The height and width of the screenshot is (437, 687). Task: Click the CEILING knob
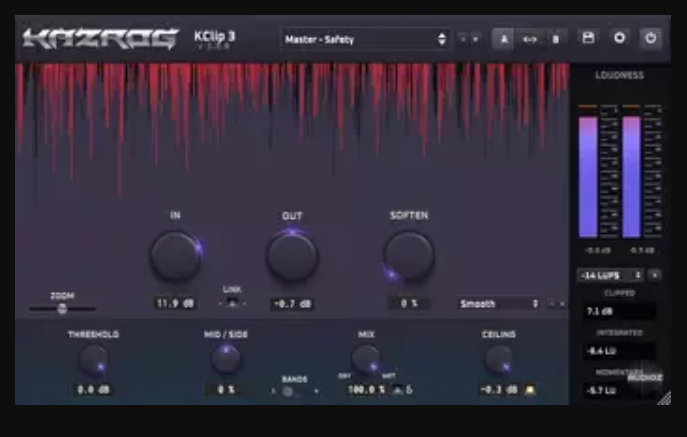coord(499,360)
